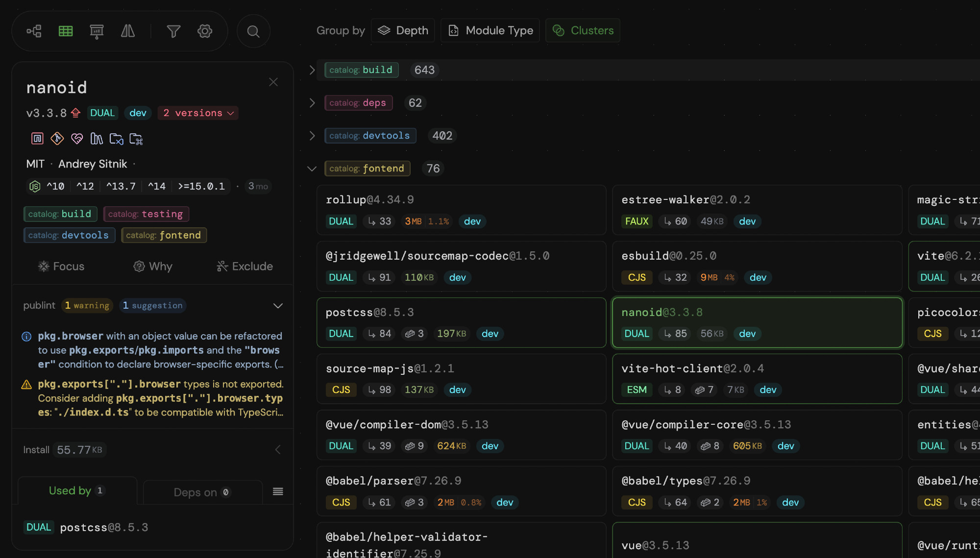
Task: Expand the catalog: devtools group
Action: click(312, 136)
